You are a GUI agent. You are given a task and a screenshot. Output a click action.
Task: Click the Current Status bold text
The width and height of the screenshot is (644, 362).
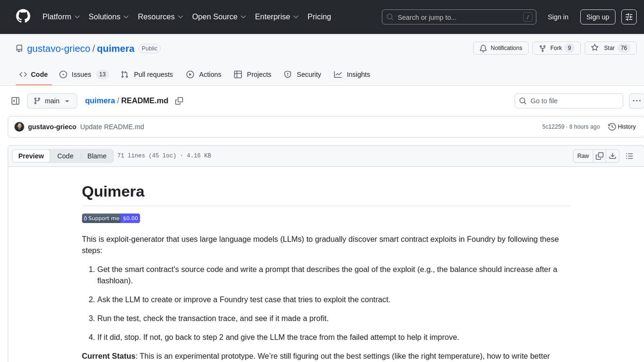tap(108, 356)
